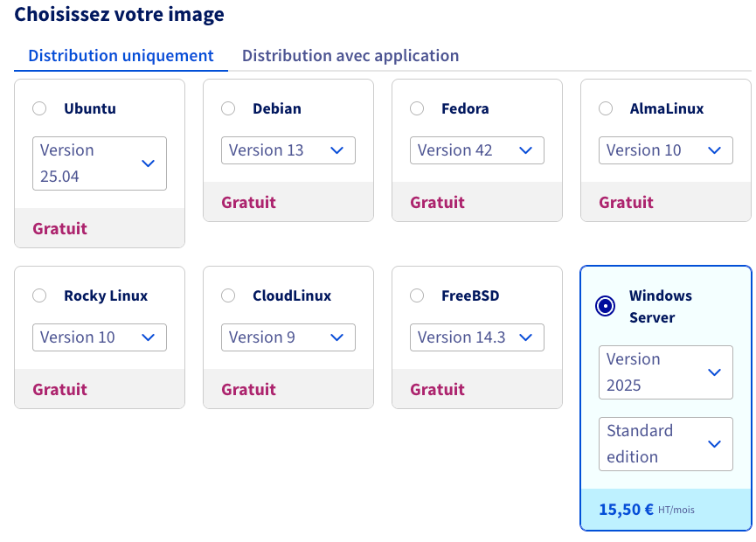Image resolution: width=756 pixels, height=542 pixels.
Task: Select the Fedora radio button
Action: tap(417, 108)
